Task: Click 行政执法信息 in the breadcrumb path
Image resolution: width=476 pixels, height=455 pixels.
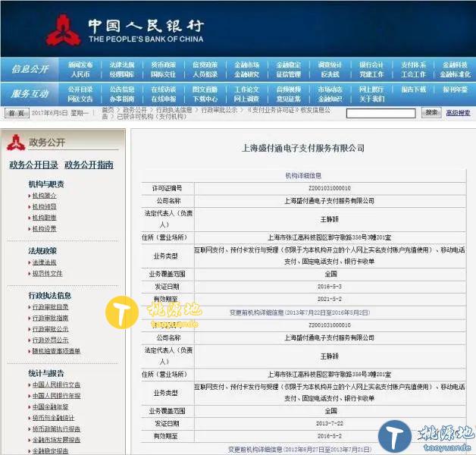Action: click(174, 110)
